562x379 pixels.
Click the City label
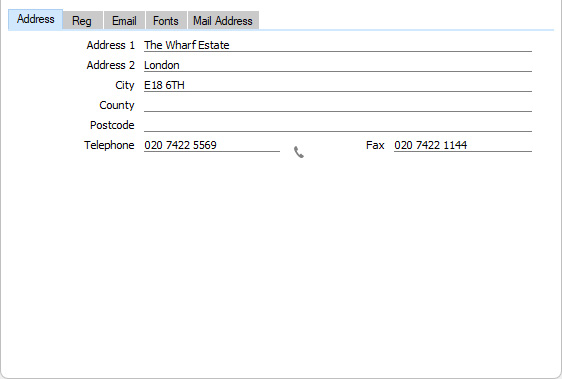[x=125, y=85]
